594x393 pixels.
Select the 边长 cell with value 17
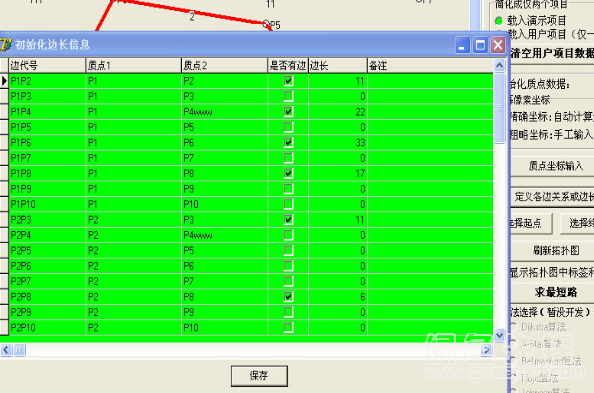tap(338, 173)
